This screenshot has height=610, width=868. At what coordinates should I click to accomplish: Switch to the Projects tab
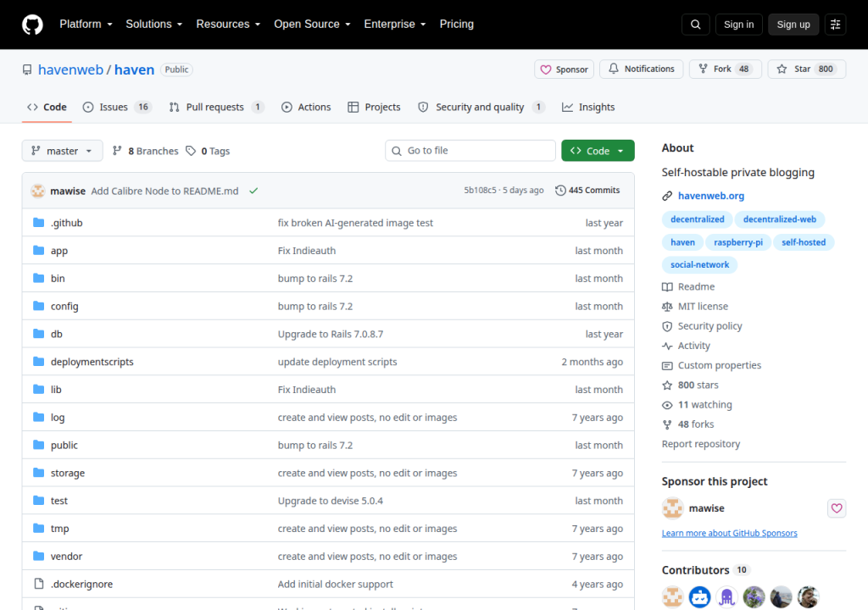click(374, 107)
